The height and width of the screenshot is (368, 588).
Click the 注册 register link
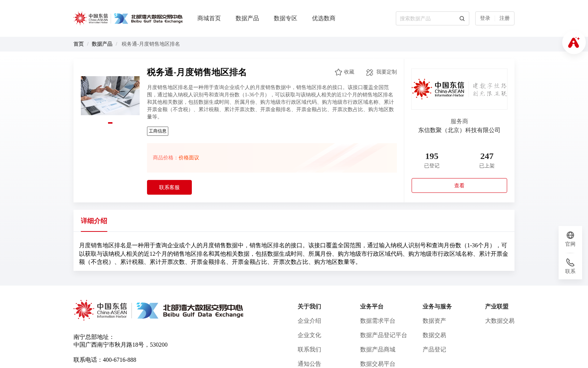[x=505, y=18]
